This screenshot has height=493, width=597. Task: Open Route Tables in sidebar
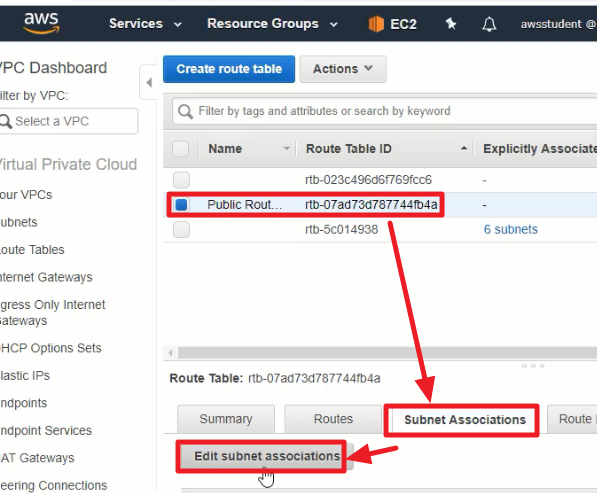[32, 250]
